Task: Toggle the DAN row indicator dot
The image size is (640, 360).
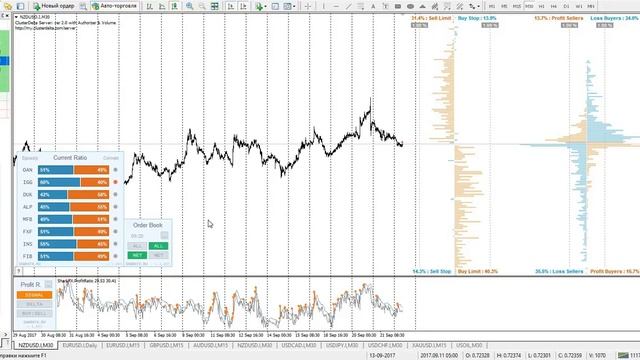Action: click(116, 170)
